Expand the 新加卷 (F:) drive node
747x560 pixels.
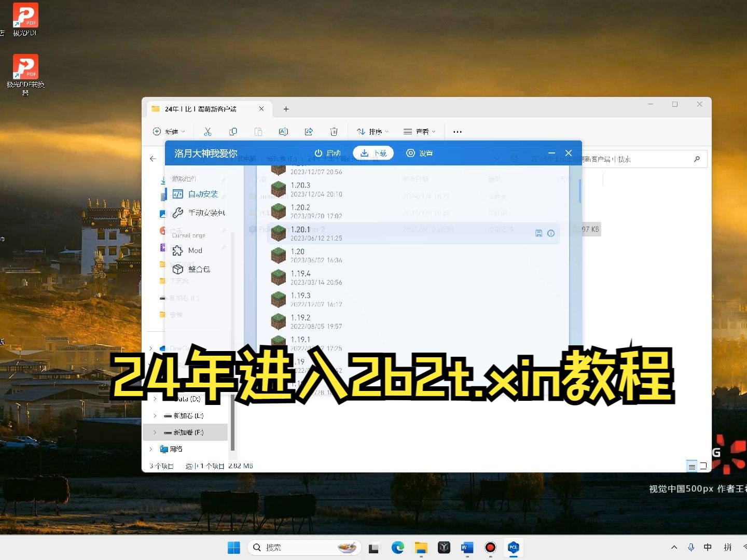pos(155,432)
